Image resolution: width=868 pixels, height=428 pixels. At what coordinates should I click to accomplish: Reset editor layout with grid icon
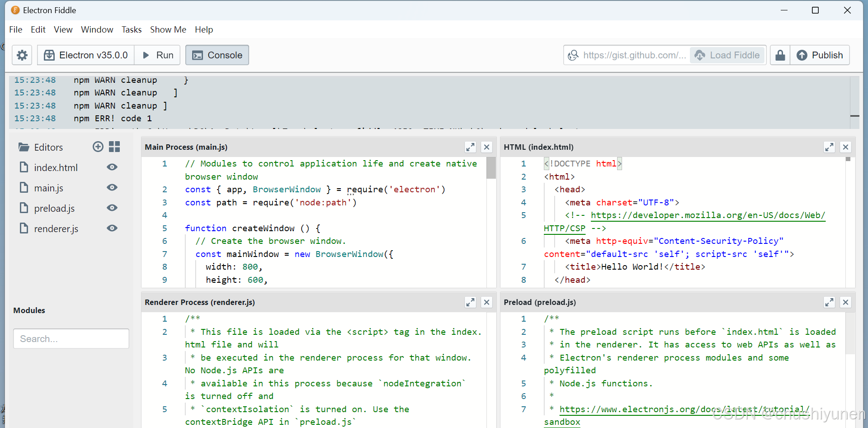click(x=114, y=147)
